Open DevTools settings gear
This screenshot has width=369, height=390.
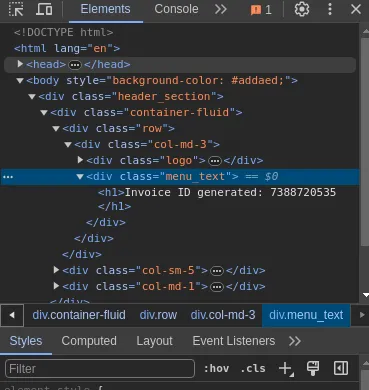[x=302, y=9]
